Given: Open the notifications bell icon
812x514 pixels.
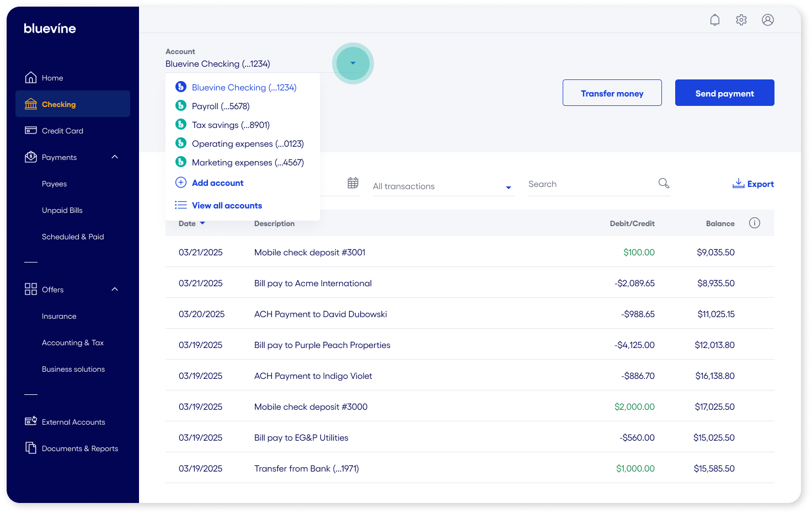Looking at the screenshot, I should [714, 20].
